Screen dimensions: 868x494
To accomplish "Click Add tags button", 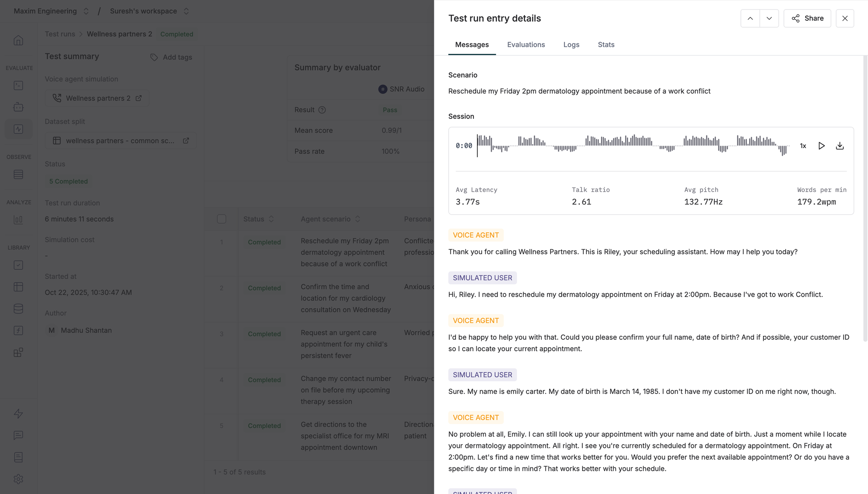I will [x=171, y=57].
